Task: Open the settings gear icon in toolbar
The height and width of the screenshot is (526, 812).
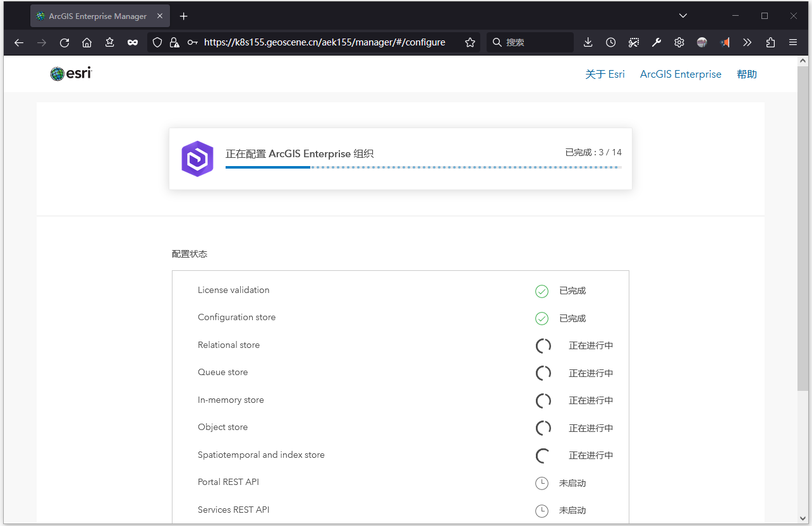Action: [679, 42]
